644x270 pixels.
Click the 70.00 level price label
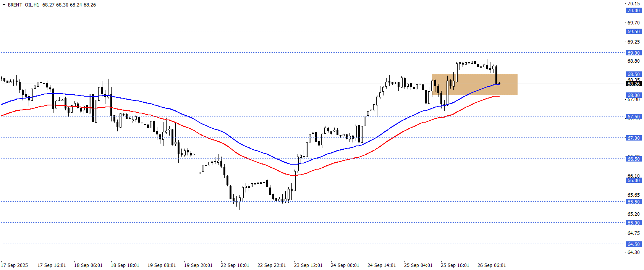[633, 10]
